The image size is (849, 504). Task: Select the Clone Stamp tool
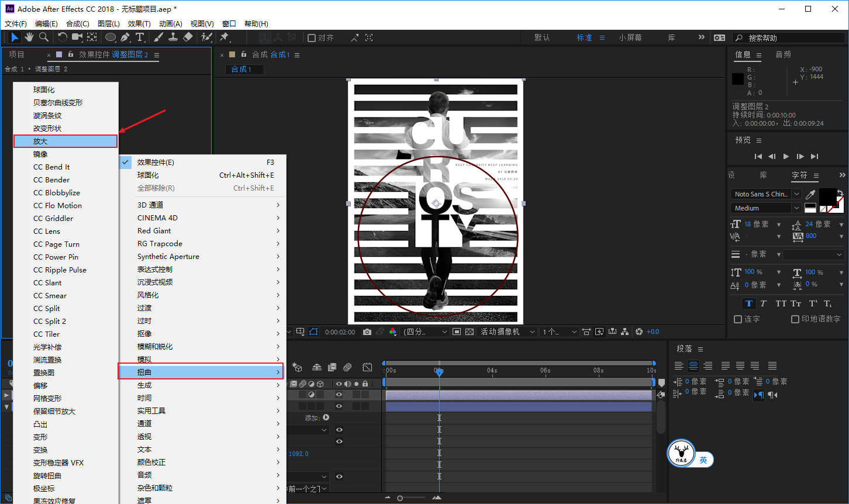(173, 37)
